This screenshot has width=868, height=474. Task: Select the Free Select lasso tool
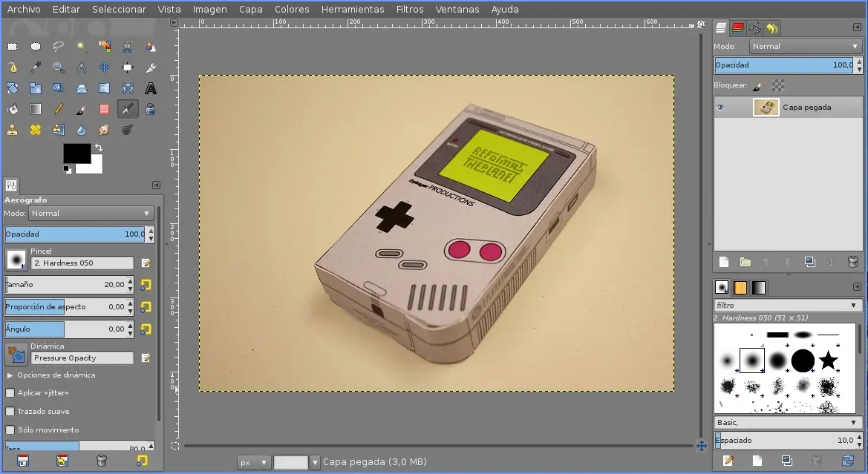[58, 47]
